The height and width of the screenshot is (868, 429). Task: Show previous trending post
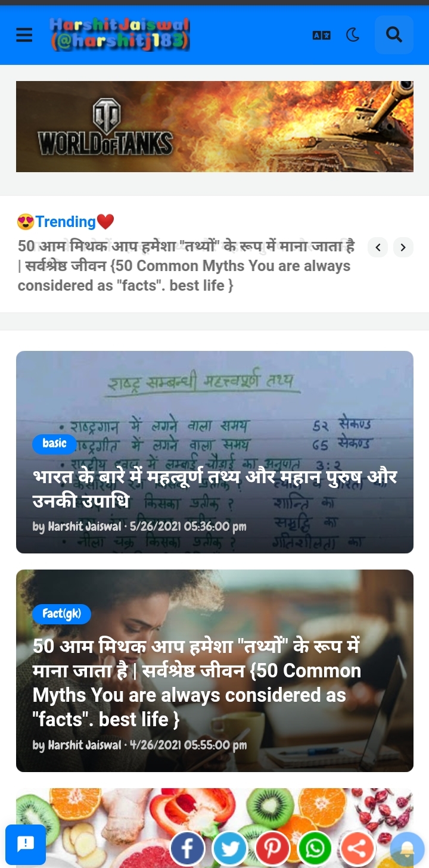point(378,247)
